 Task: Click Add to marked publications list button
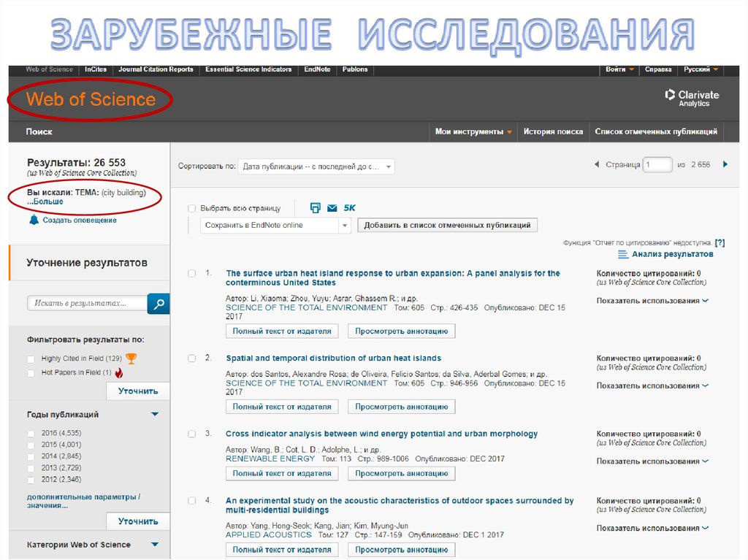pos(447,226)
